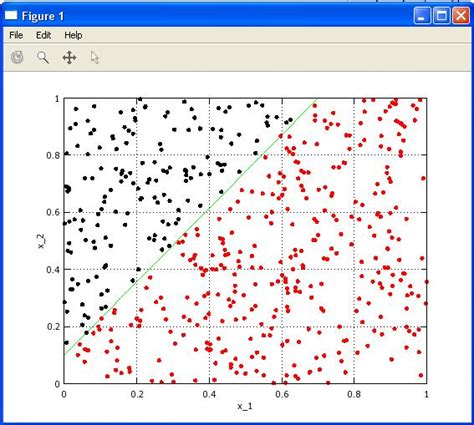Open the Edit menu

[43, 35]
